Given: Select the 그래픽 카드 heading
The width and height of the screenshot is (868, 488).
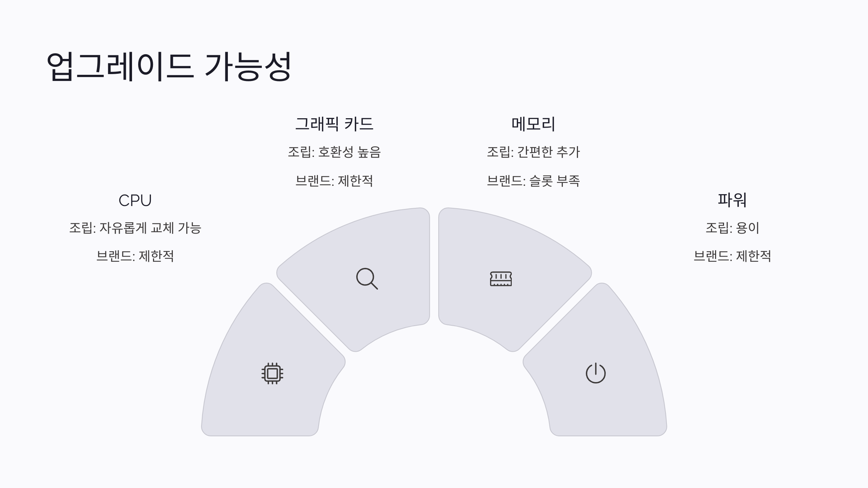Looking at the screenshot, I should [x=334, y=124].
